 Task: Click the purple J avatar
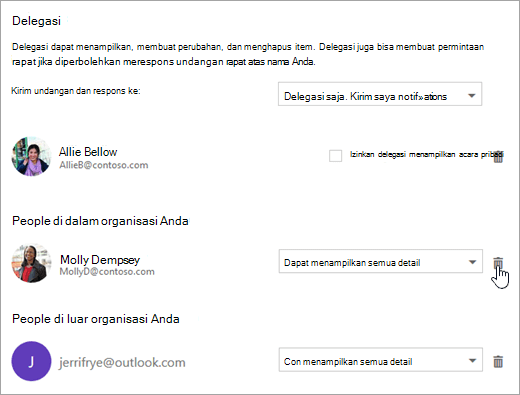[x=31, y=361]
